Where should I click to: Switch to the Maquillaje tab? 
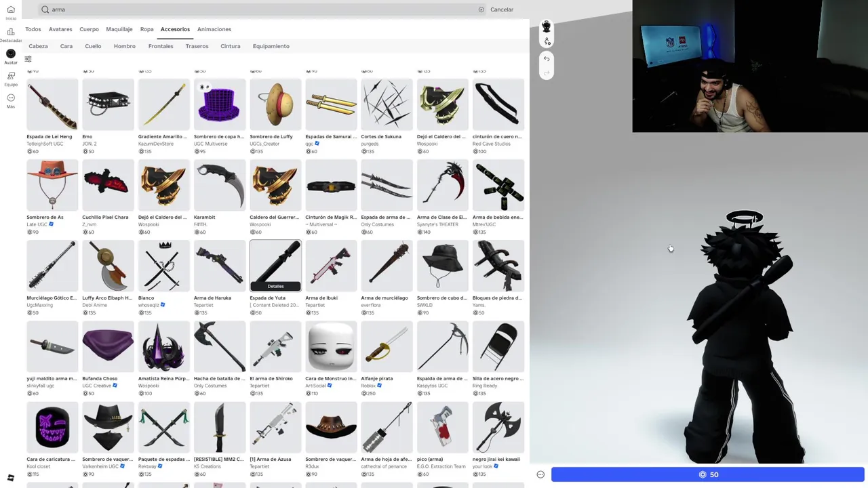click(119, 29)
